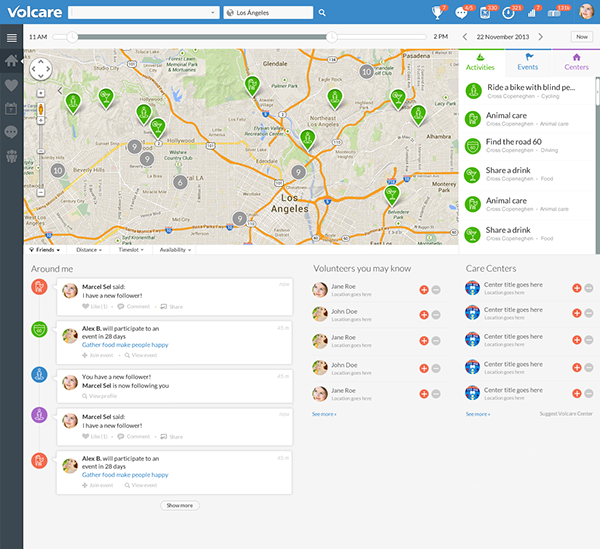600x549 pixels.
Task: Open Find the road 60 activity
Action: 527,146
